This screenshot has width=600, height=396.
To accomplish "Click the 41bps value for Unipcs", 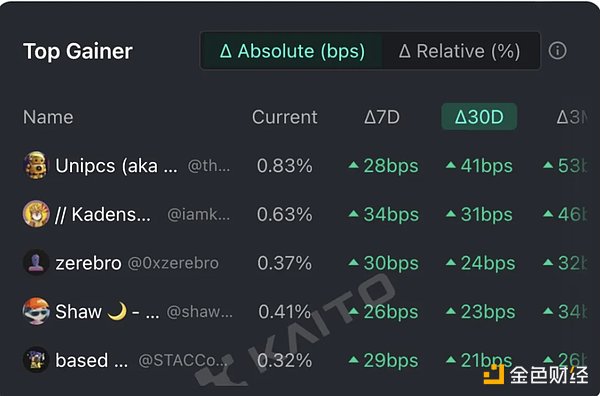I will 479,166.
